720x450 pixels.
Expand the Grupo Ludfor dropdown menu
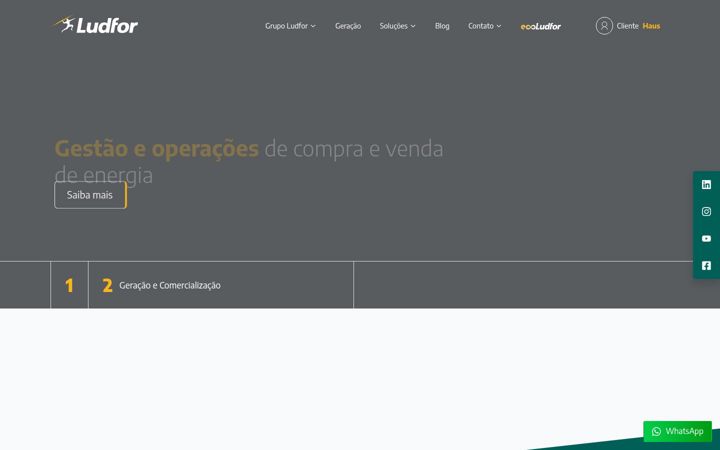[x=290, y=26]
